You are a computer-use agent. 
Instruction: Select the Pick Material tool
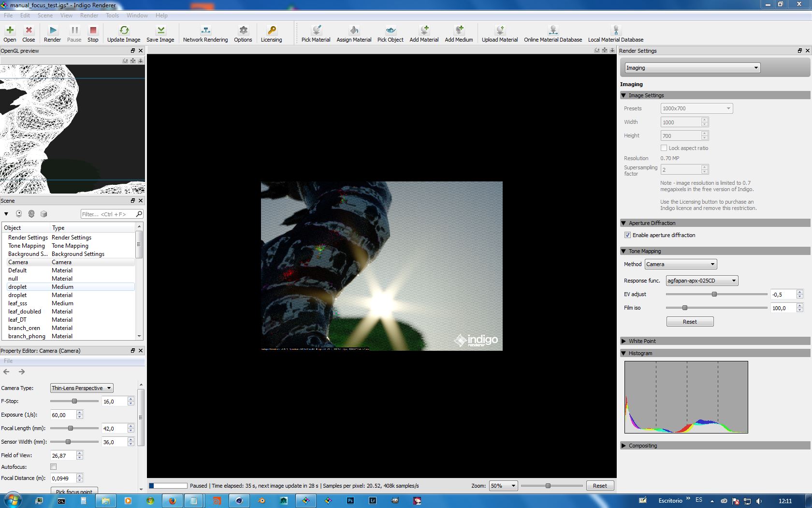click(x=316, y=30)
